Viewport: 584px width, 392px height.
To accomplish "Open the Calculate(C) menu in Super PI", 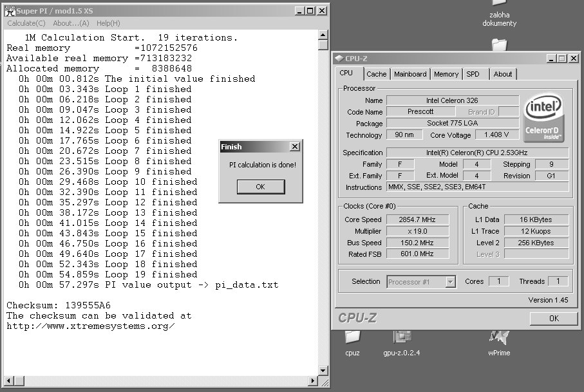I will pos(26,23).
